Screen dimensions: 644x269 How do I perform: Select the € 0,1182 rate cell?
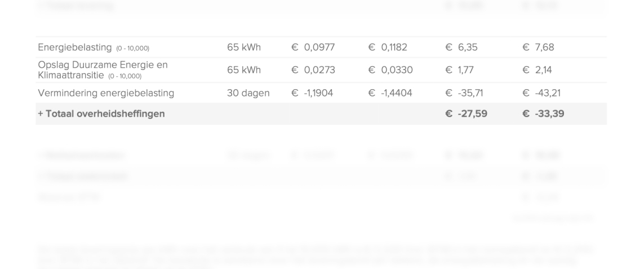[387, 47]
